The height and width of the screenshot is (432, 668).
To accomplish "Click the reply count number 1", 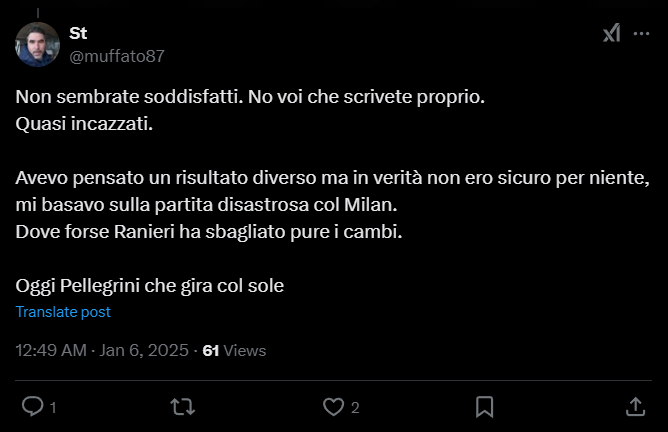I will (52, 407).
